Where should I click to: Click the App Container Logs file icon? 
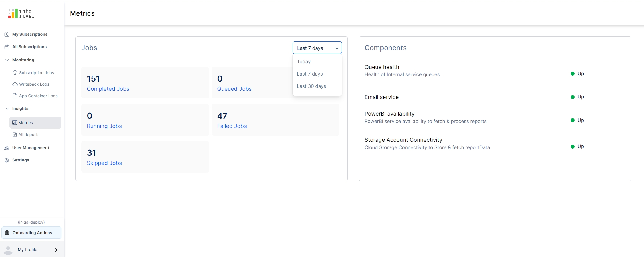click(x=15, y=96)
